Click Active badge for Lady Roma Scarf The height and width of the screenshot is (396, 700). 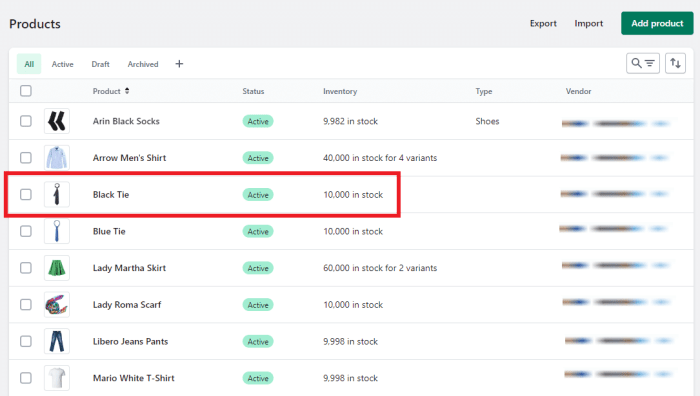tap(258, 304)
